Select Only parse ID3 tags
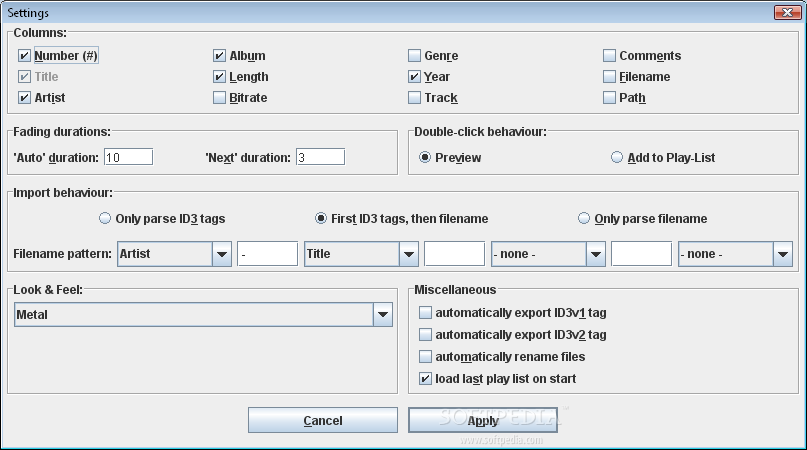 click(x=104, y=218)
